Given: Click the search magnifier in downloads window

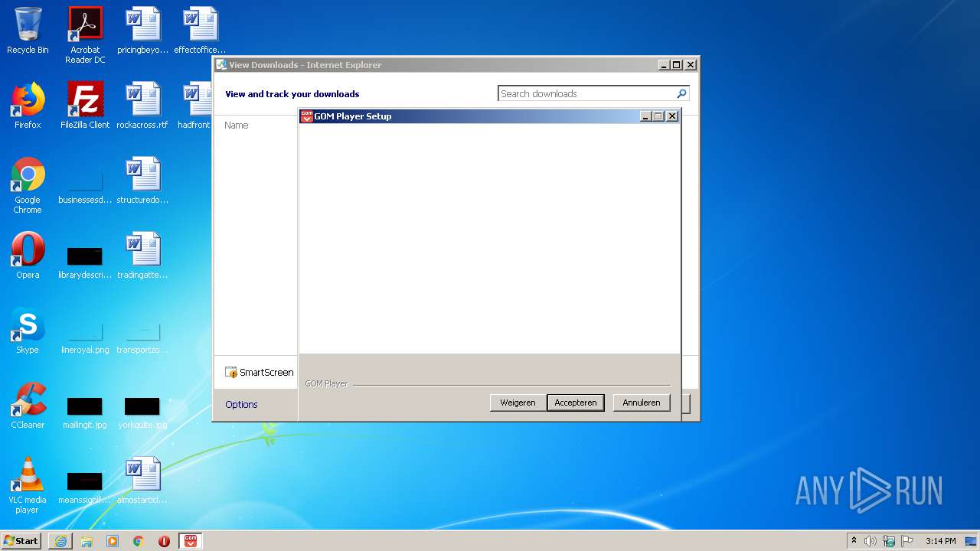Looking at the screenshot, I should 682,93.
